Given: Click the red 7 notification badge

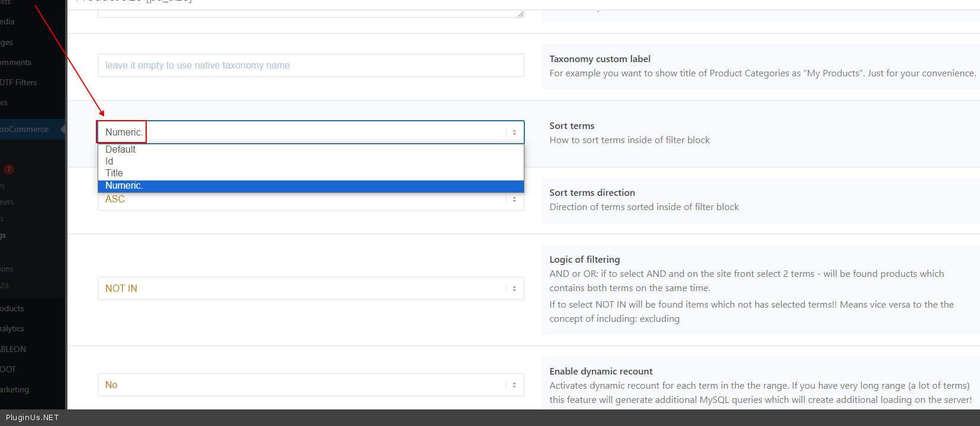Looking at the screenshot, I should pos(9,169).
